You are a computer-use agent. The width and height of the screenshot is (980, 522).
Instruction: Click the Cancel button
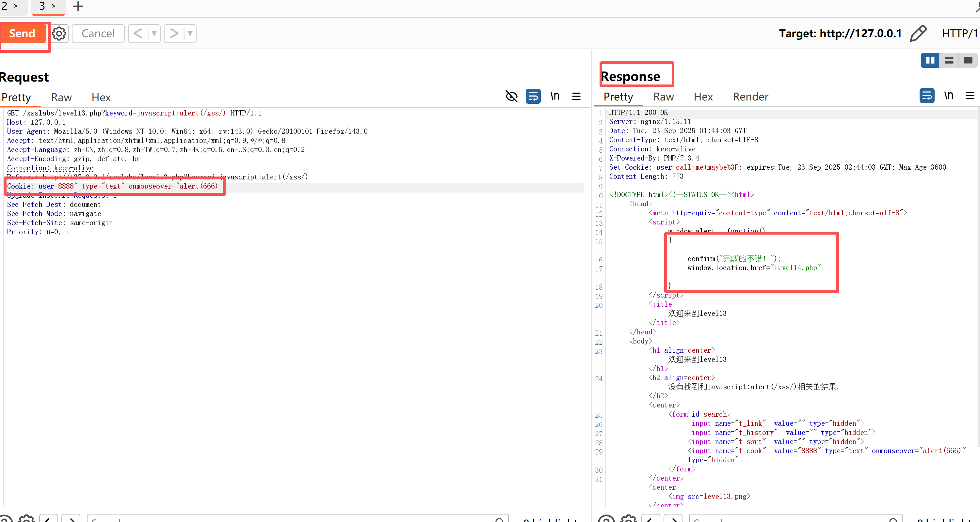(x=98, y=34)
